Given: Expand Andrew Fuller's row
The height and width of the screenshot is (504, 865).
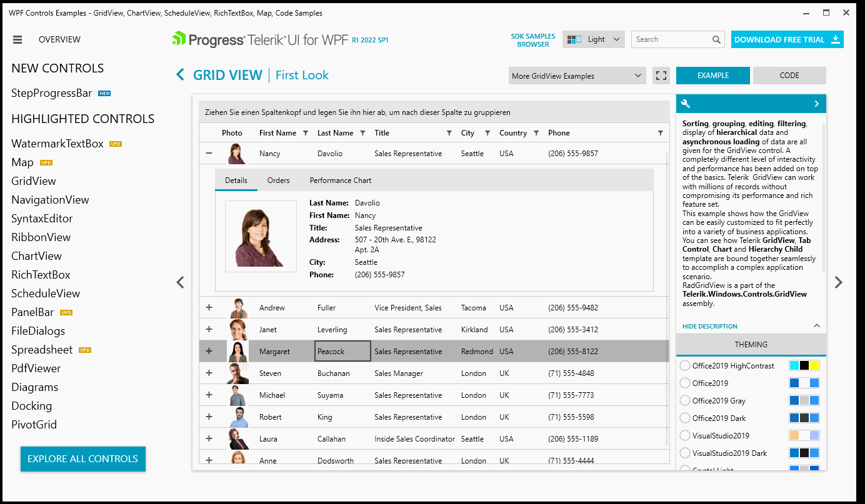Looking at the screenshot, I should (x=209, y=307).
